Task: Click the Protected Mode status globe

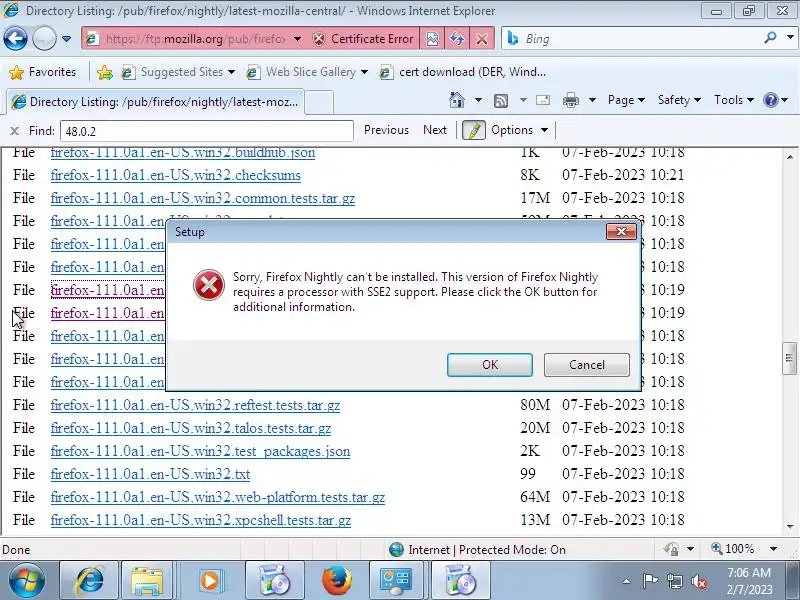Action: tap(396, 549)
